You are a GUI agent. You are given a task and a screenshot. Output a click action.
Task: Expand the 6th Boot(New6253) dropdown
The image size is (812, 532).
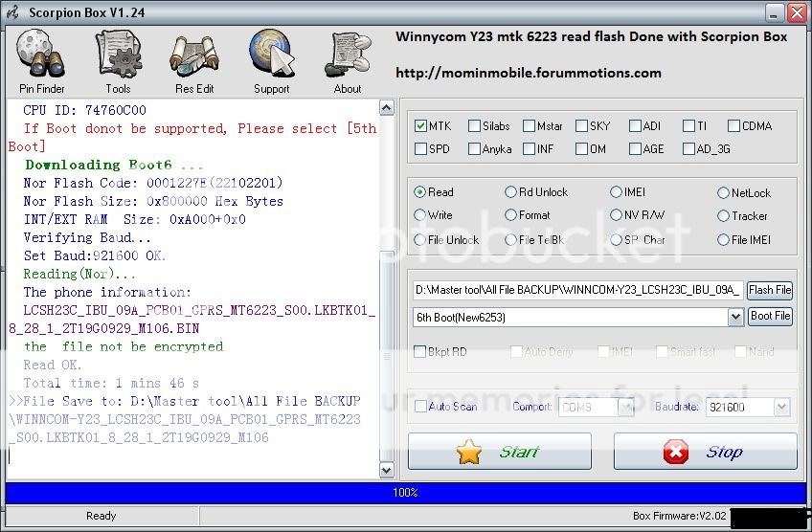click(x=735, y=317)
